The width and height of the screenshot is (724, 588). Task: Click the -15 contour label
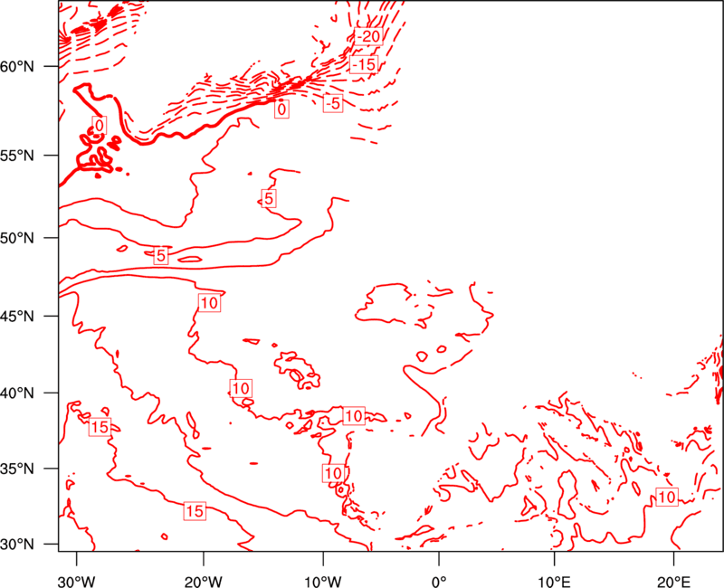pos(364,64)
